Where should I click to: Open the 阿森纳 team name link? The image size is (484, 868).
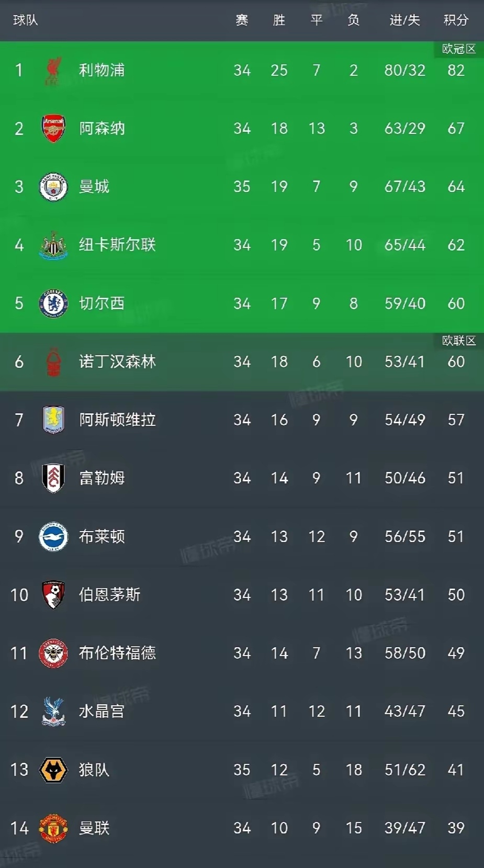click(x=102, y=129)
